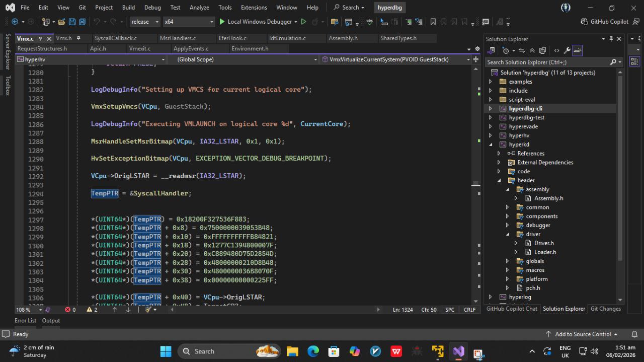Screen dimensions: 644x362
Task: Click the Open File toolbar icon
Action: coord(61,22)
